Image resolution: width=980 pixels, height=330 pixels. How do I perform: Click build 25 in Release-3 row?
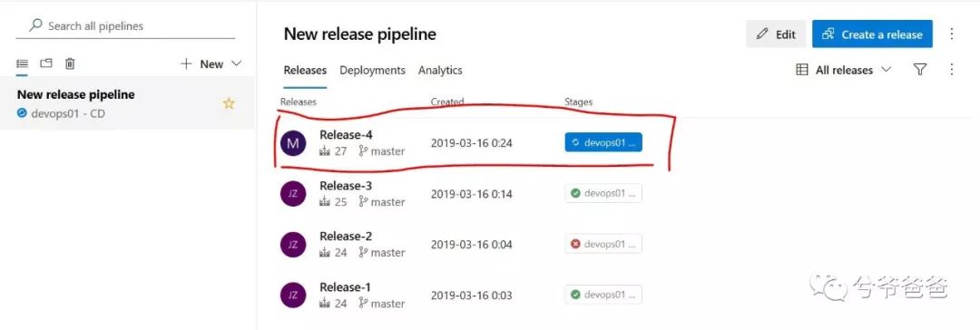[333, 202]
